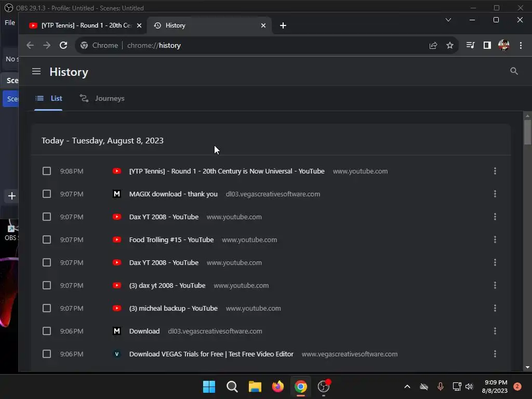Viewport: 532px width, 399px height.
Task: Open the Food Trolling #15 - YouTube link
Action: click(171, 240)
